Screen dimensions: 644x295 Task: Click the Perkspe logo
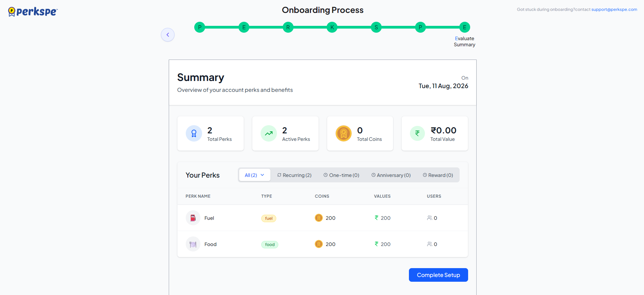(x=33, y=12)
